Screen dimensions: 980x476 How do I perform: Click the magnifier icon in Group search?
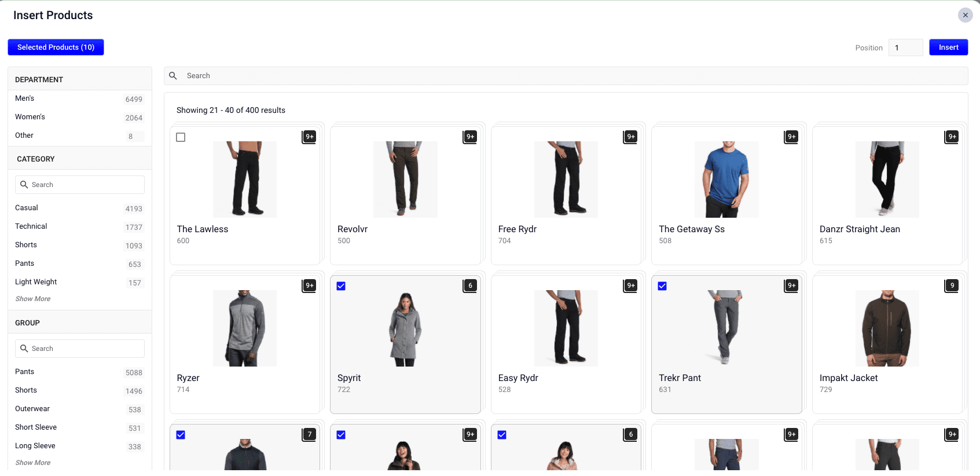click(x=24, y=349)
